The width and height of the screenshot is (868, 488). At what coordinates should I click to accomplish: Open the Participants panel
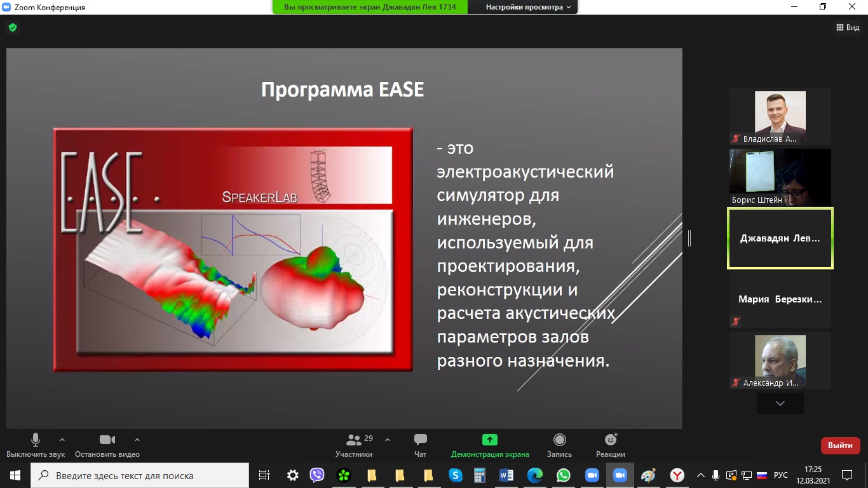354,445
